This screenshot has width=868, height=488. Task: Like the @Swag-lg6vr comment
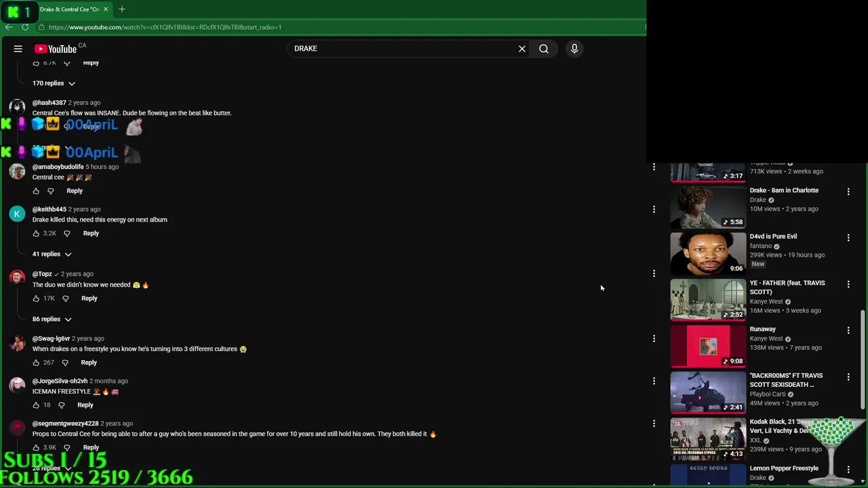point(36,363)
